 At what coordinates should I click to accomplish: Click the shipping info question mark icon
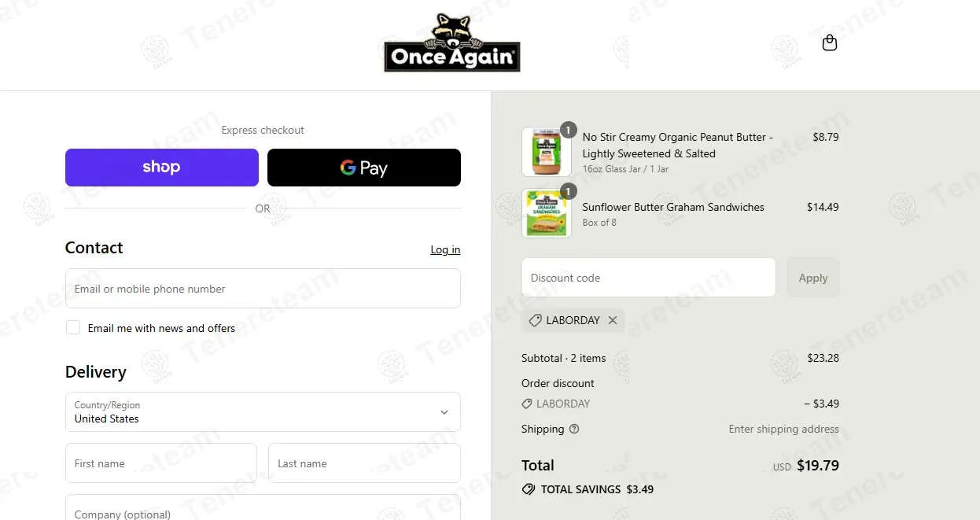(x=574, y=429)
